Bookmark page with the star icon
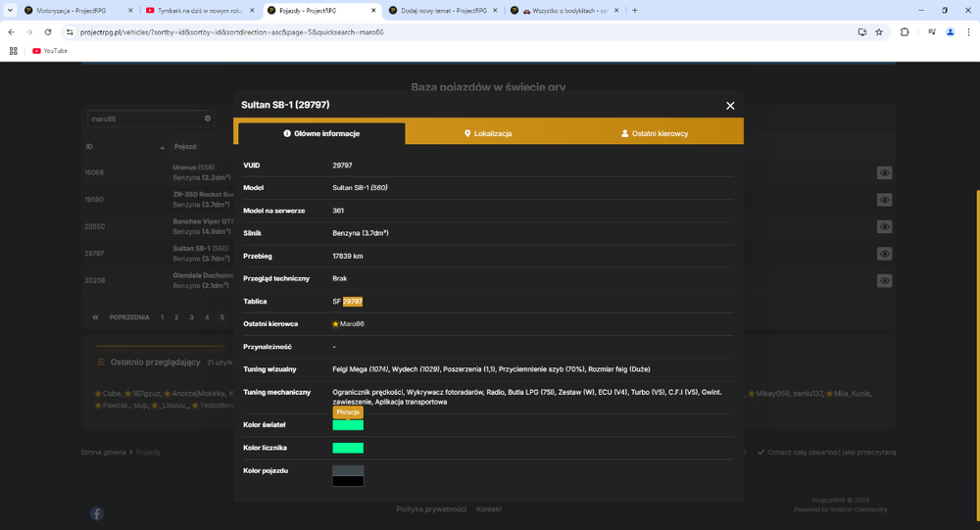 pos(879,32)
